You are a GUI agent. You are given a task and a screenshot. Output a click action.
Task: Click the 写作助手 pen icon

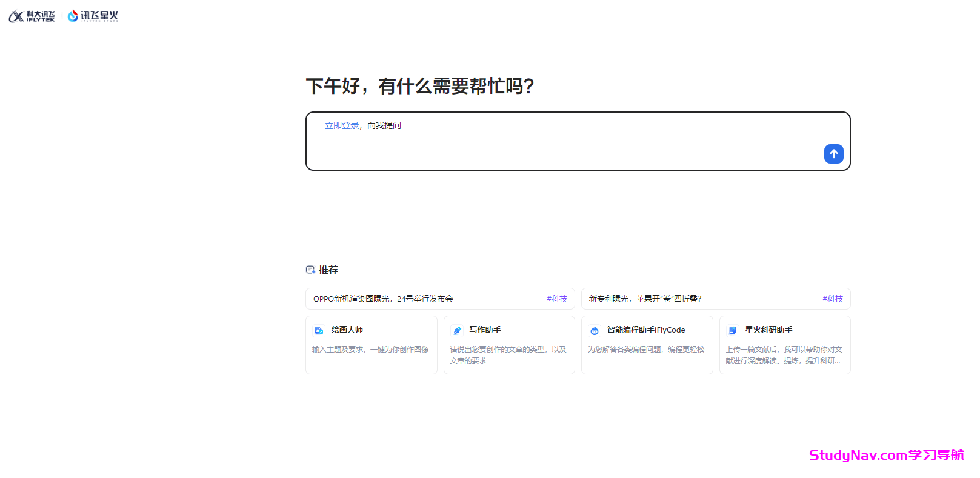pyautogui.click(x=457, y=330)
